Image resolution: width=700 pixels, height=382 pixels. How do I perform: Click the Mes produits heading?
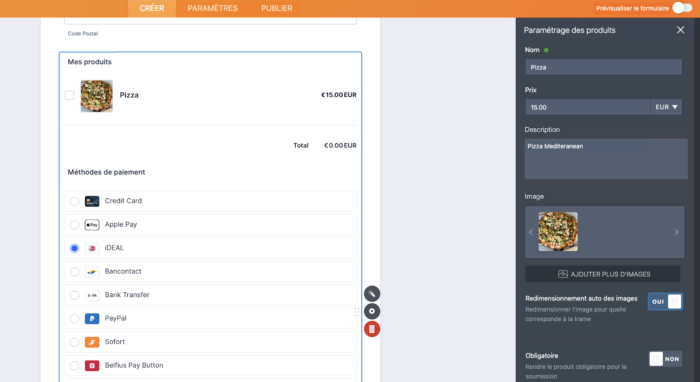click(x=89, y=62)
